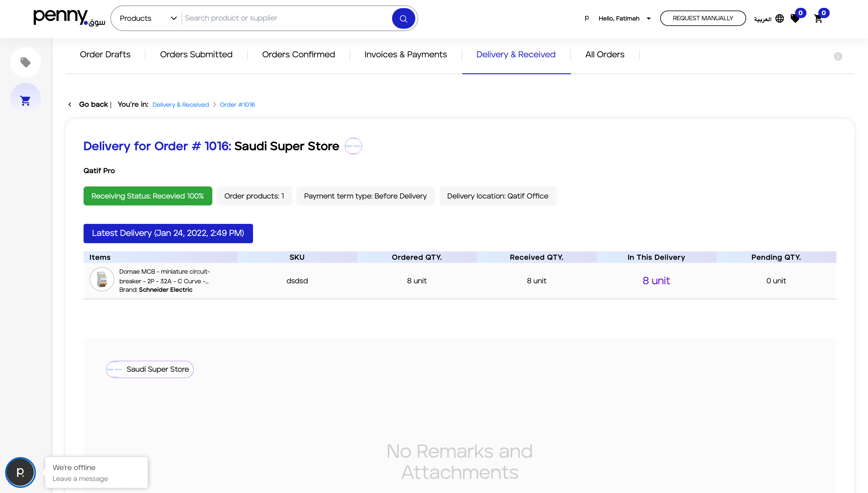868x493 pixels.
Task: Click the blue search magnifier button
Action: coord(403,18)
